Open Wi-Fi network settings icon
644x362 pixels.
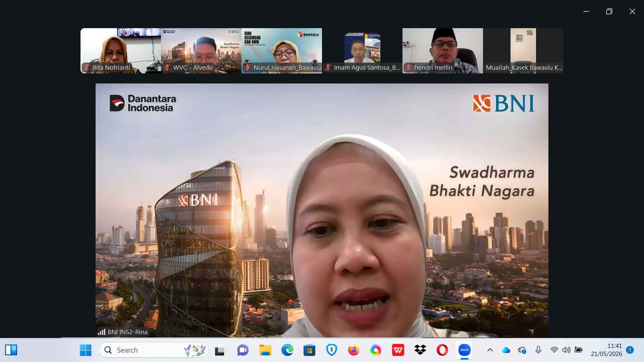[x=554, y=350]
